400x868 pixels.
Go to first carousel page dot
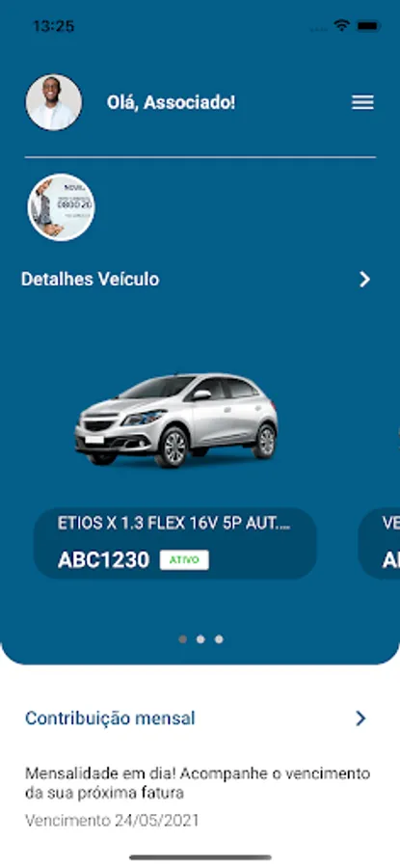coord(182,639)
